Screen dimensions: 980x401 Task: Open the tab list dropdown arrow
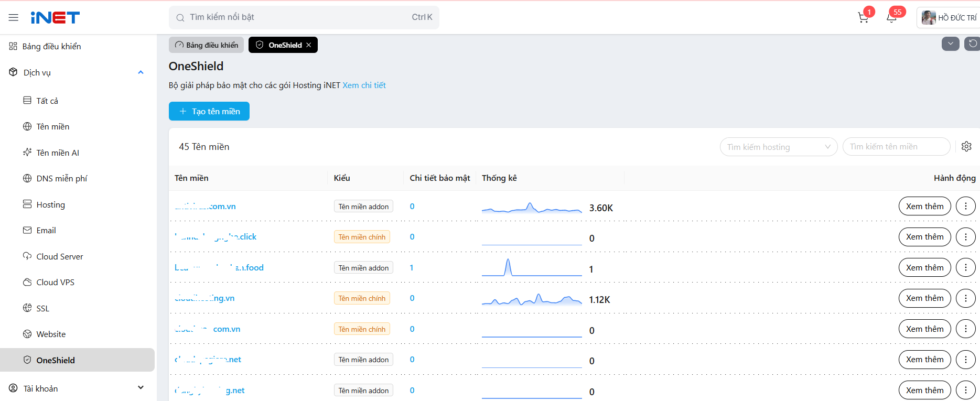point(951,44)
